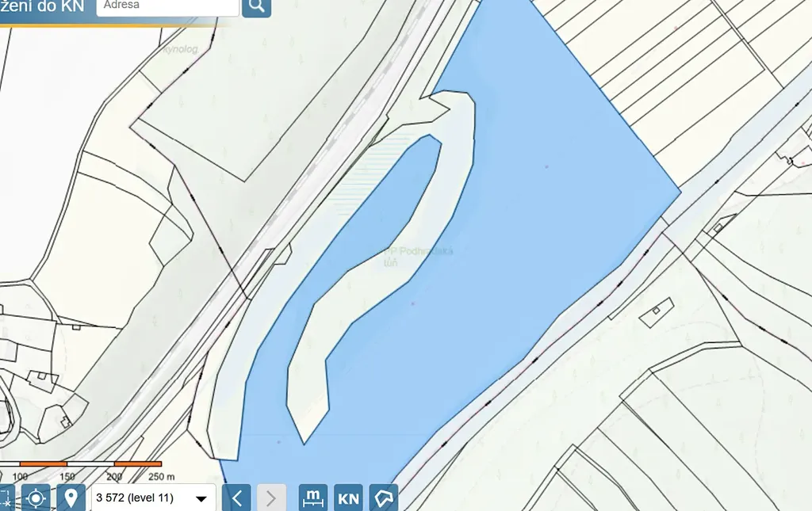Go back to previous map view
The width and height of the screenshot is (812, 511).
236,498
